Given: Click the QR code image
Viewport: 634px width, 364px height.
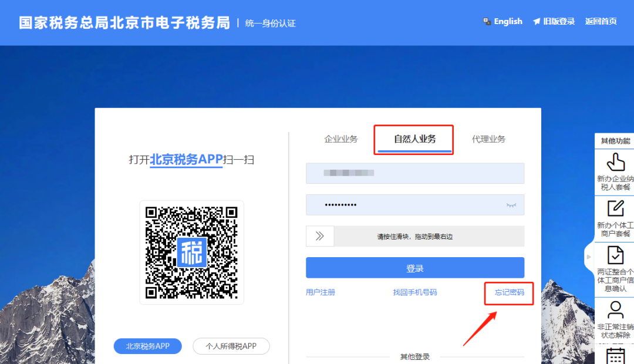Looking at the screenshot, I should click(x=191, y=252).
